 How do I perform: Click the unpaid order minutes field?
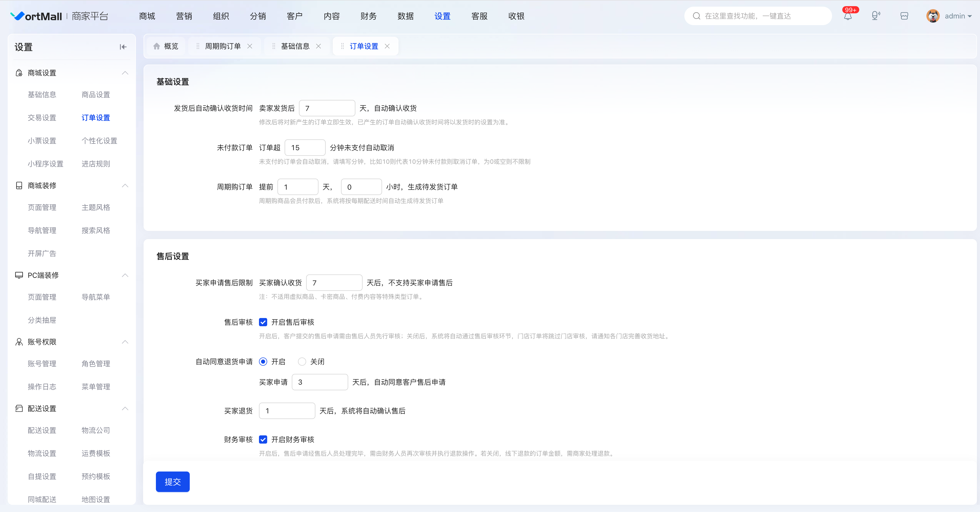click(x=305, y=148)
